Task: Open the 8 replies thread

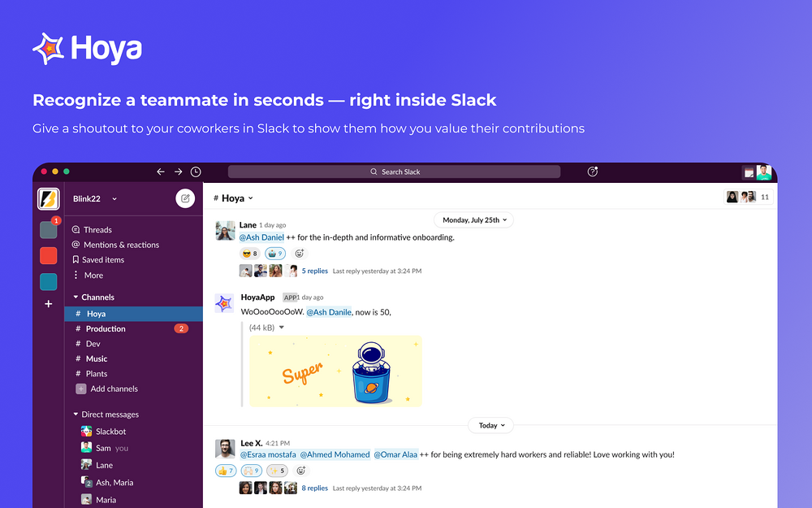Action: (x=315, y=488)
